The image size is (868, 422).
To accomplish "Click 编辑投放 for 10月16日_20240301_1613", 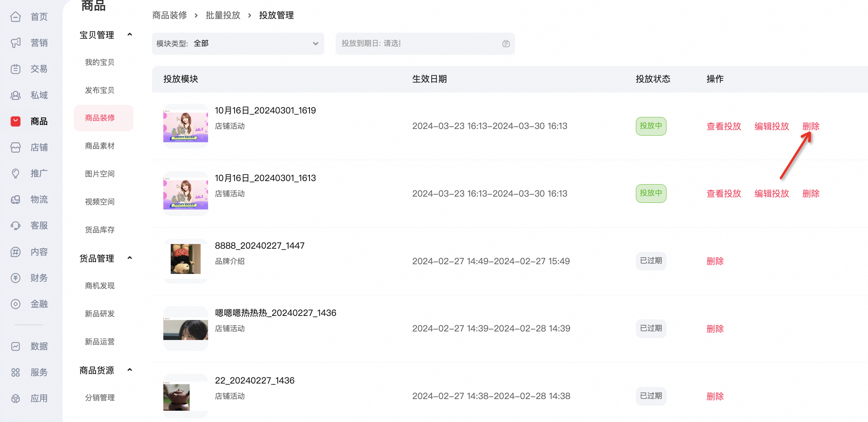I will click(x=772, y=194).
